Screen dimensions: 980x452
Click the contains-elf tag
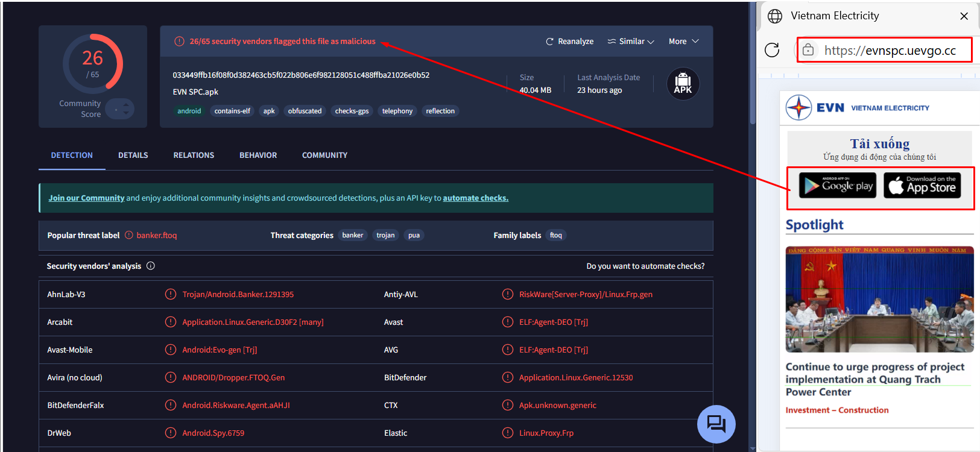(232, 111)
